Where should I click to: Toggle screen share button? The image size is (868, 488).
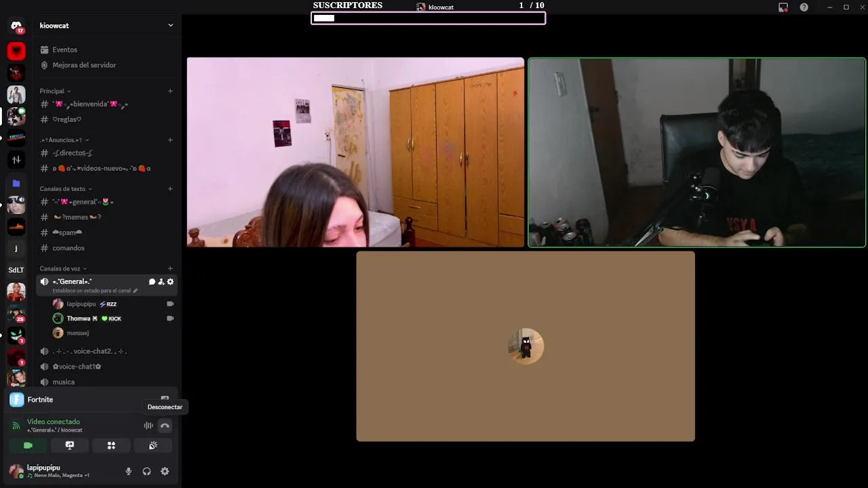pos(69,445)
